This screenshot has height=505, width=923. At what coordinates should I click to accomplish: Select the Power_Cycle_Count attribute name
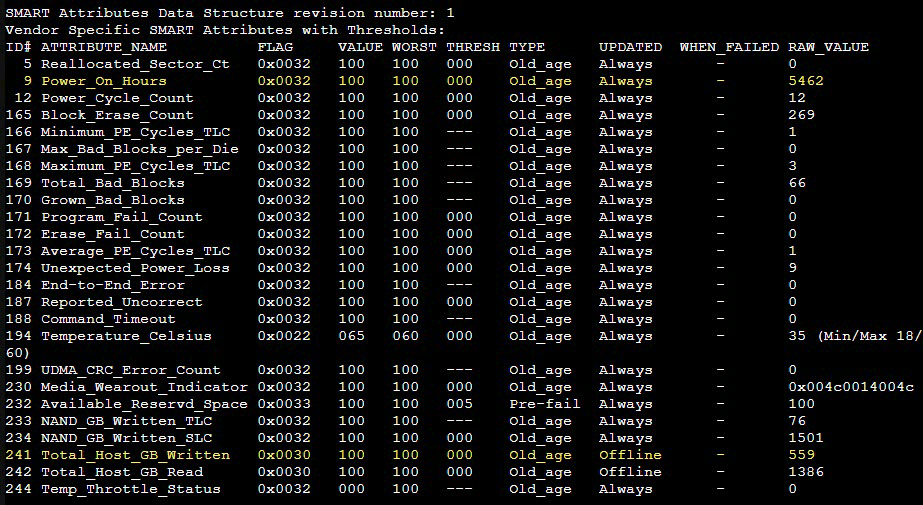coord(117,98)
